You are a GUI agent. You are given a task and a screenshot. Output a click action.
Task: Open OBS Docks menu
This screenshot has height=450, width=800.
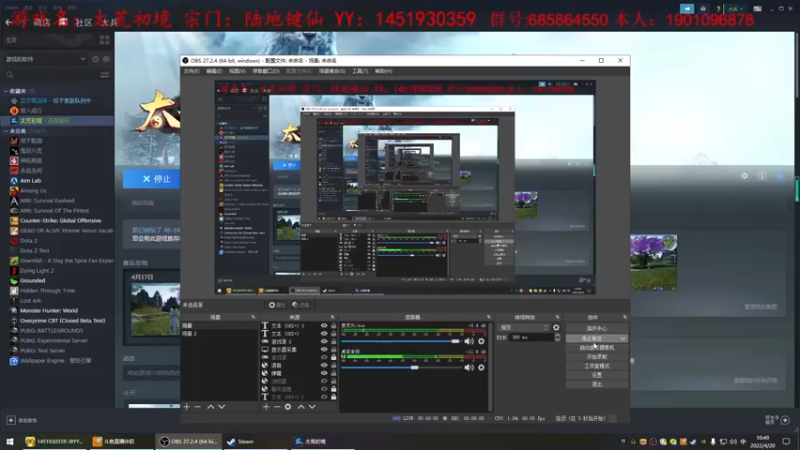266,71
